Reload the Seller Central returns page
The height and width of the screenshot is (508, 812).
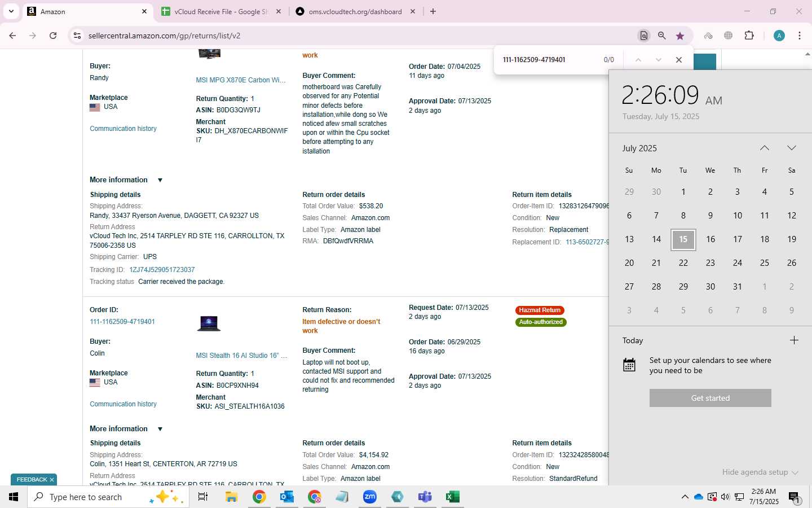[x=53, y=36]
